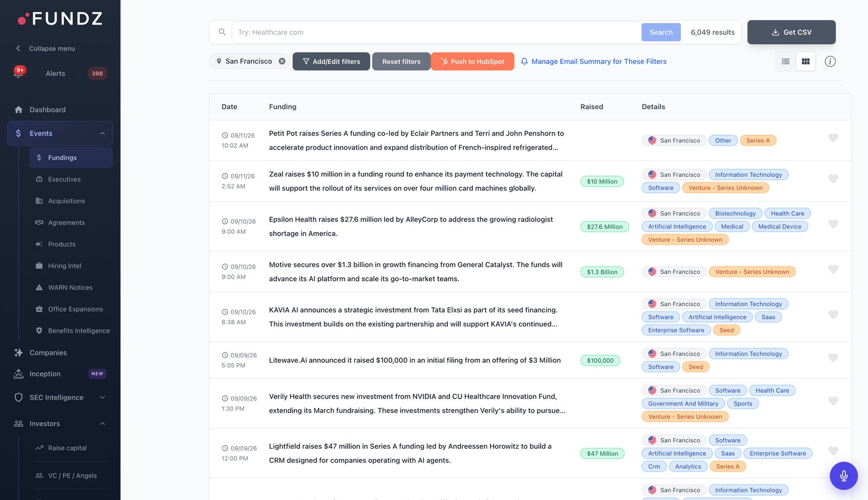Click the Government And Military tag

coord(683,404)
